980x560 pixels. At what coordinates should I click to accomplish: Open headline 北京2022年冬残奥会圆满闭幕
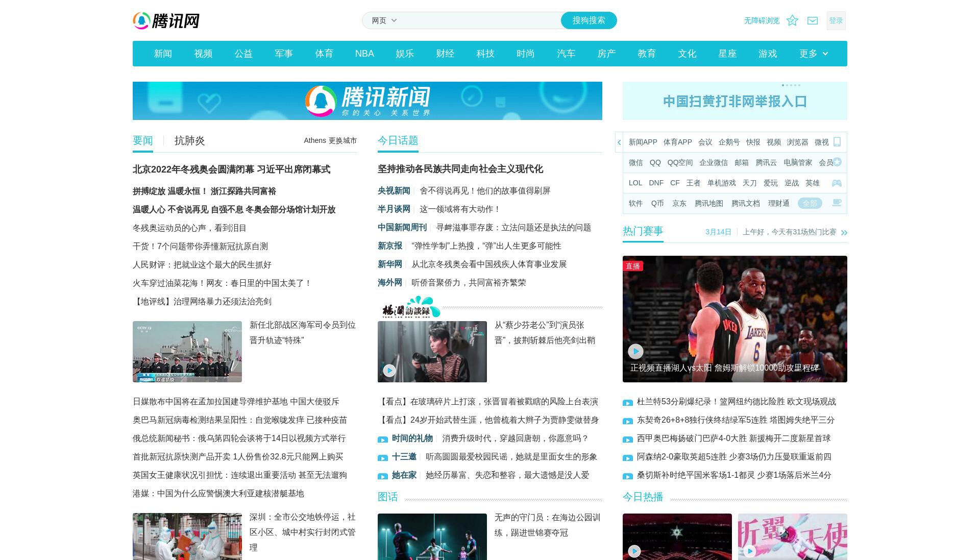pyautogui.click(x=231, y=169)
